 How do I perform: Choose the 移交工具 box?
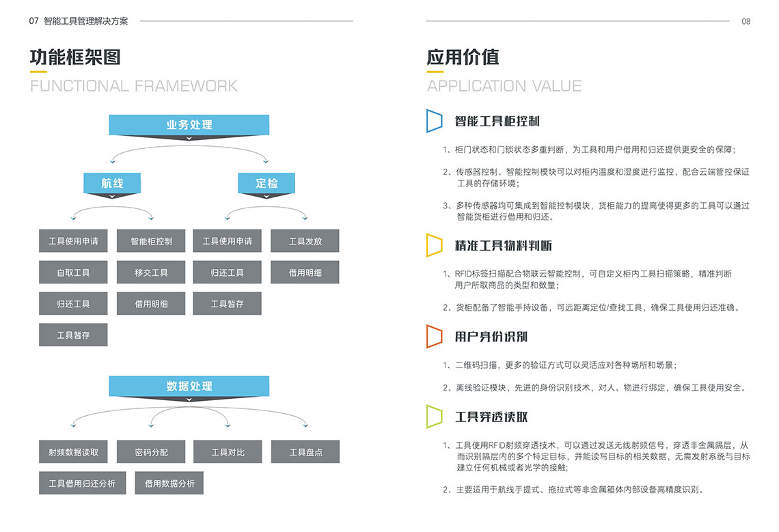[x=151, y=272]
